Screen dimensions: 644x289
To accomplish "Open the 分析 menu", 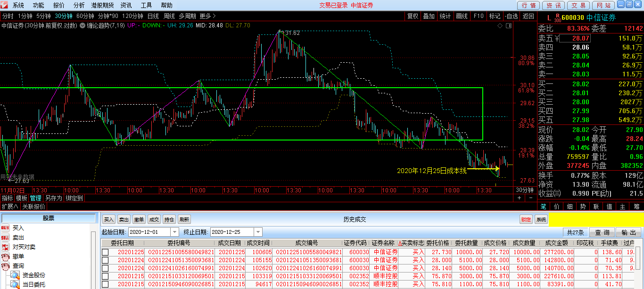I will (79, 5).
